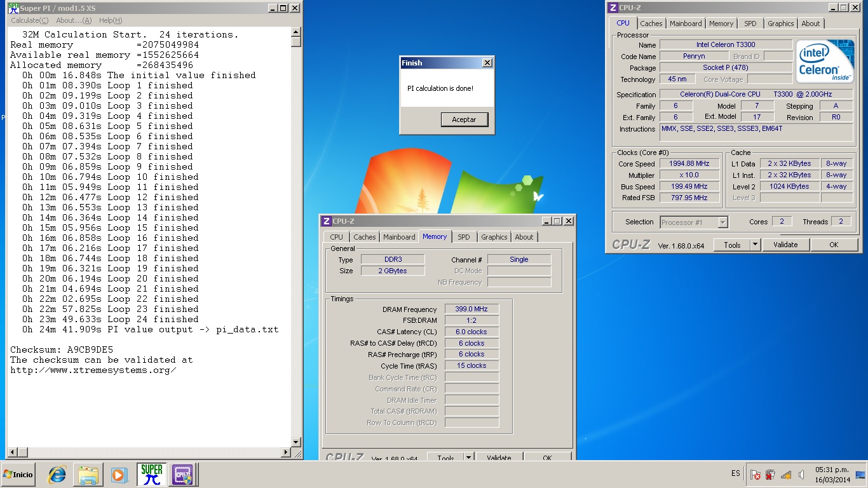Click the Intel Celeron inside logo

[x=825, y=61]
